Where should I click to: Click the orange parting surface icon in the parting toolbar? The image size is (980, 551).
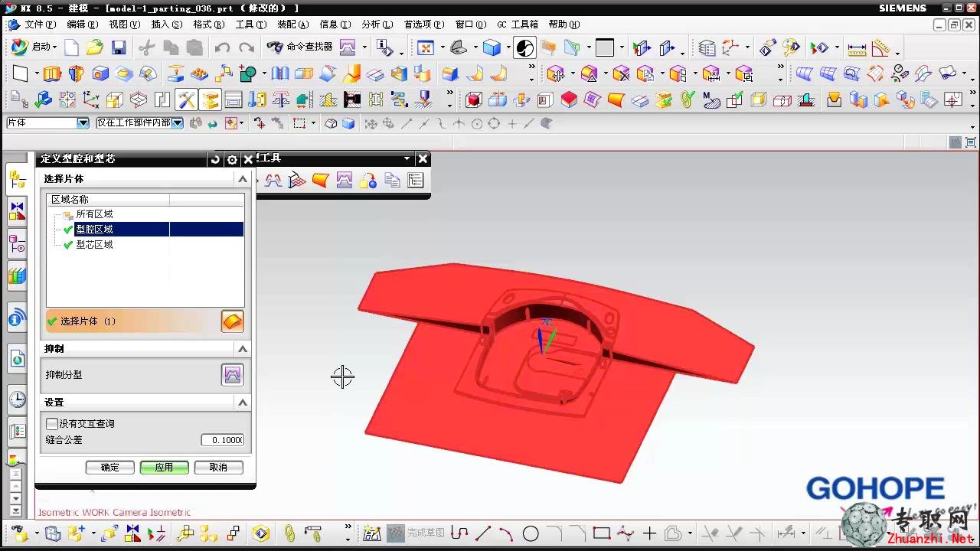(x=320, y=181)
